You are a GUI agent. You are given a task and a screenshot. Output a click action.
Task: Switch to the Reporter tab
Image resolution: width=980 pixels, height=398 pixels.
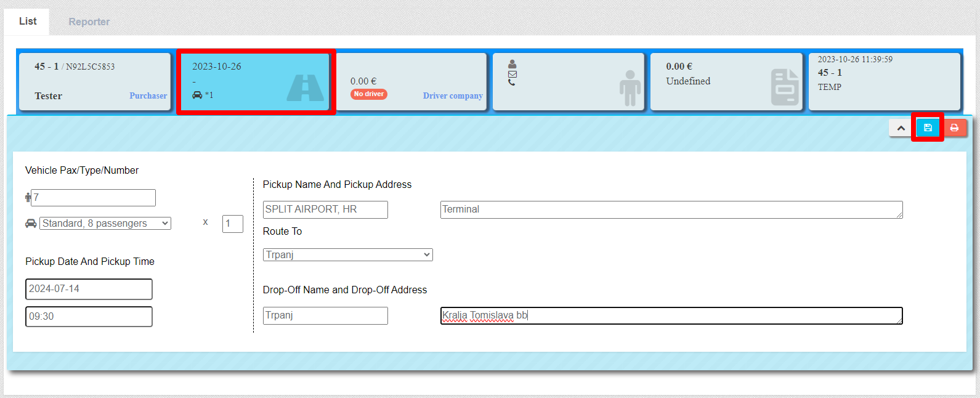[89, 22]
